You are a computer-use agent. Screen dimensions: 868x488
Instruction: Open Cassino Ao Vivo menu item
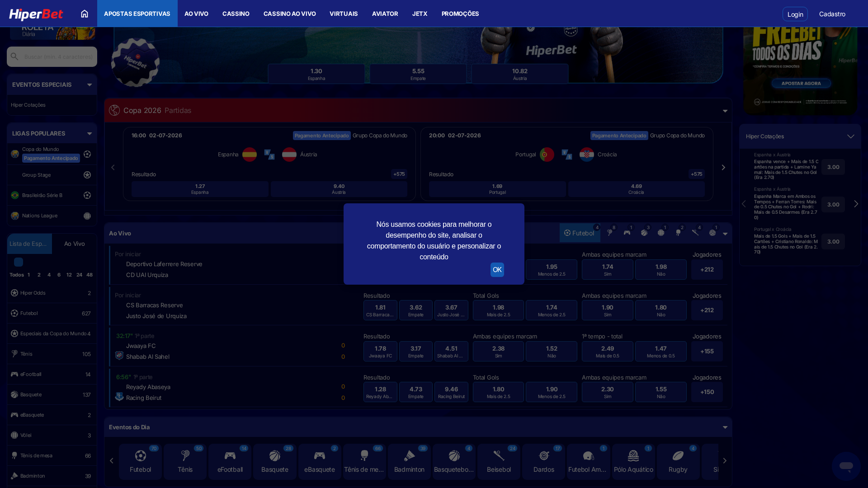290,14
